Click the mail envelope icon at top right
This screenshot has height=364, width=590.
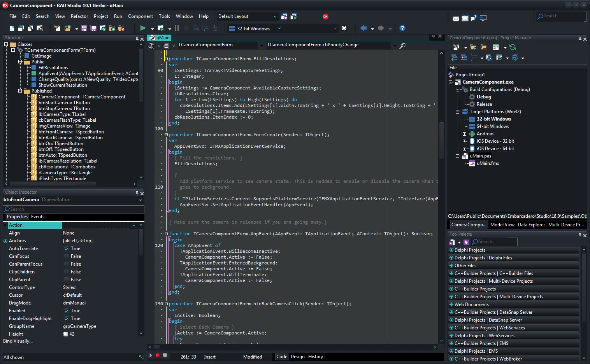(456, 18)
